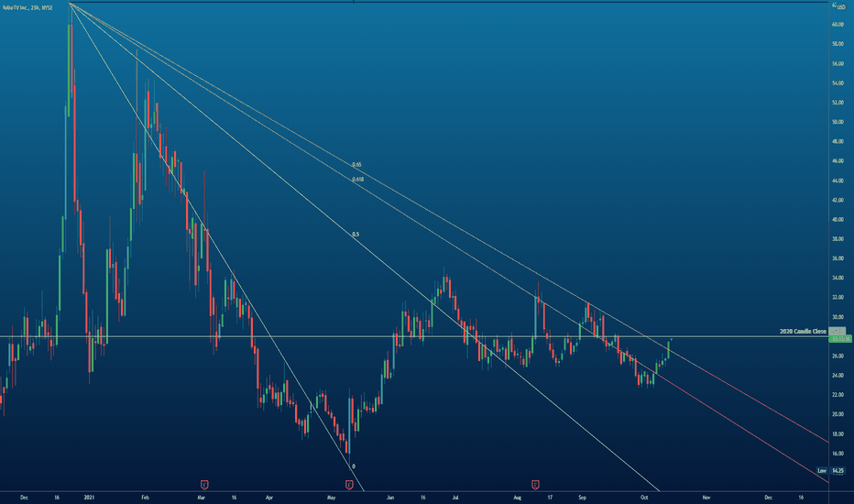
Task: Click the green current price countdown label
Action: pyautogui.click(x=840, y=339)
